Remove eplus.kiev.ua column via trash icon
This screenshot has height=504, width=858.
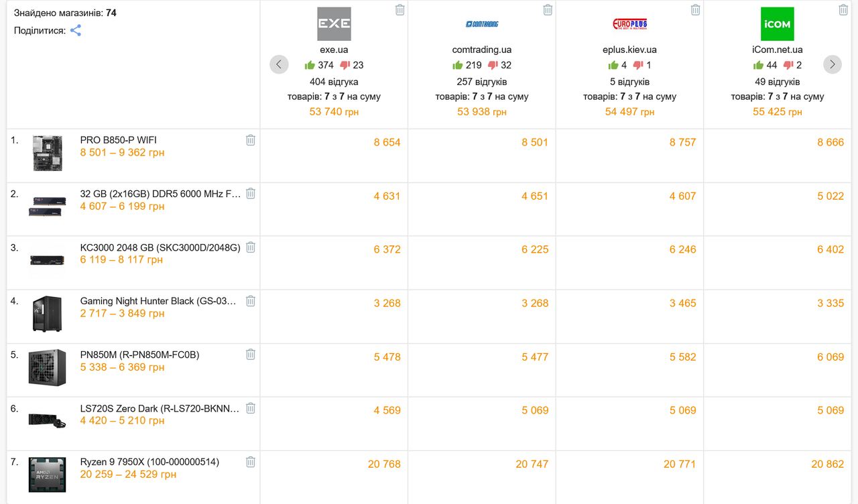pos(696,10)
